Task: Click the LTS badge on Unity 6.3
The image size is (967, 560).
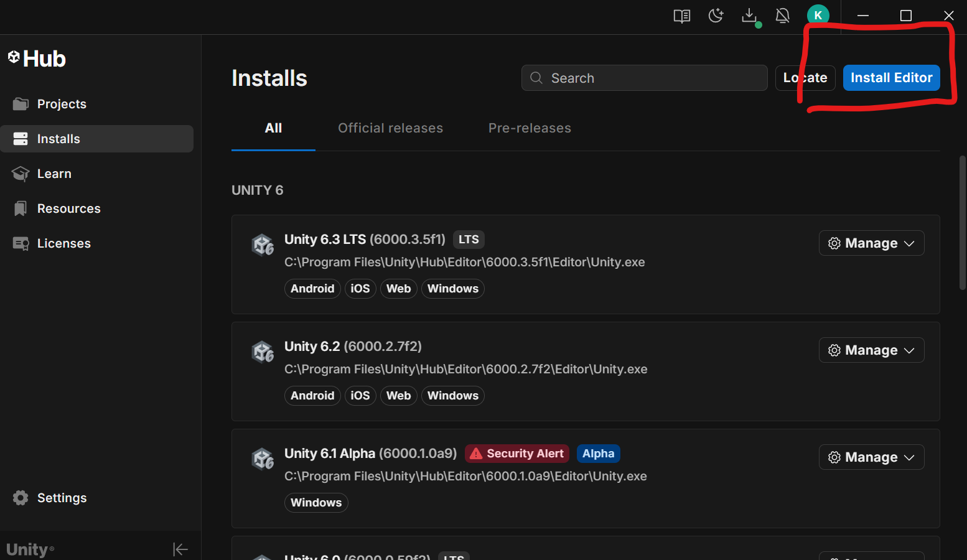Action: tap(469, 240)
